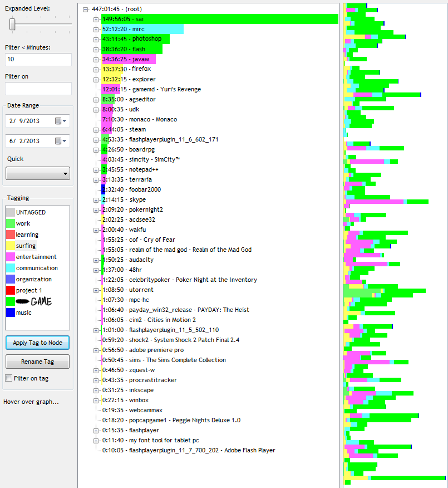Choose the entertainment tag
The width and height of the screenshot is (448, 488).
(36, 257)
